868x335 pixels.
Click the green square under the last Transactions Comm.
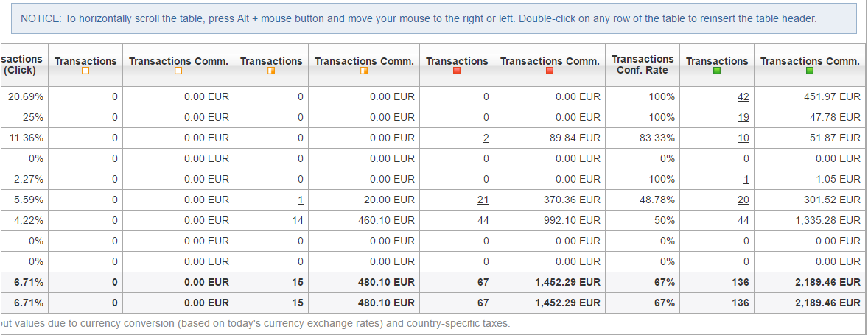click(810, 71)
